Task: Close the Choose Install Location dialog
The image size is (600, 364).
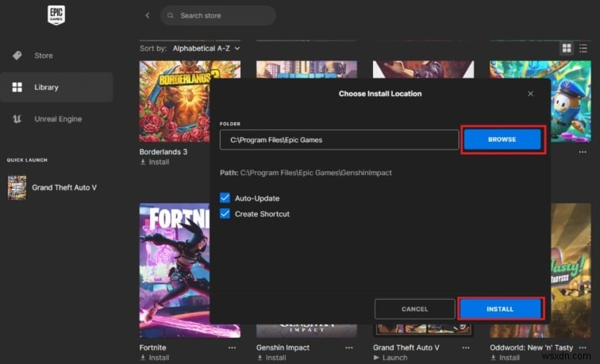Action: pos(530,94)
